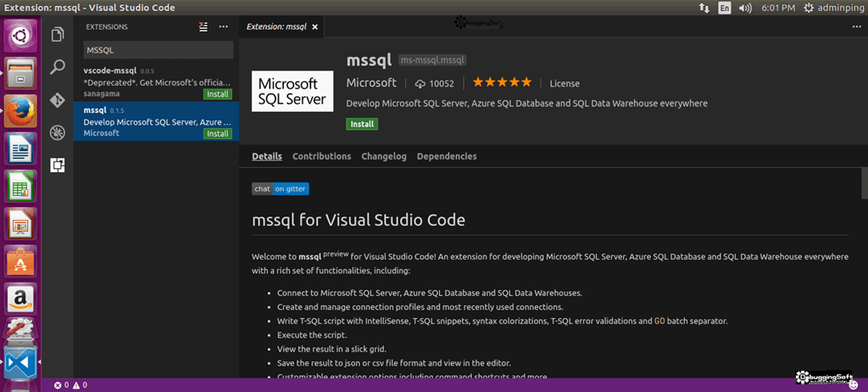Switch to the Contributions tab
Image resolution: width=868 pixels, height=392 pixels.
tap(321, 156)
